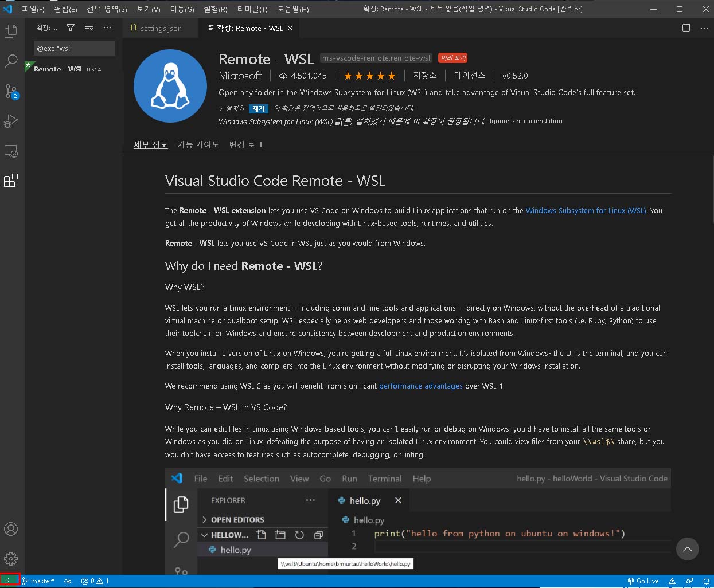Click the 미리 보기 preview badge

click(x=453, y=58)
